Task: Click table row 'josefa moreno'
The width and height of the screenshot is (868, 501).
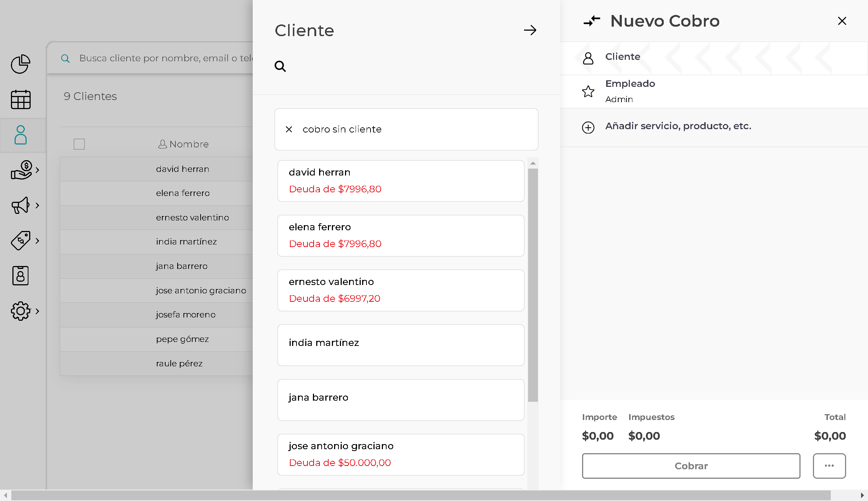Action: coord(156,315)
